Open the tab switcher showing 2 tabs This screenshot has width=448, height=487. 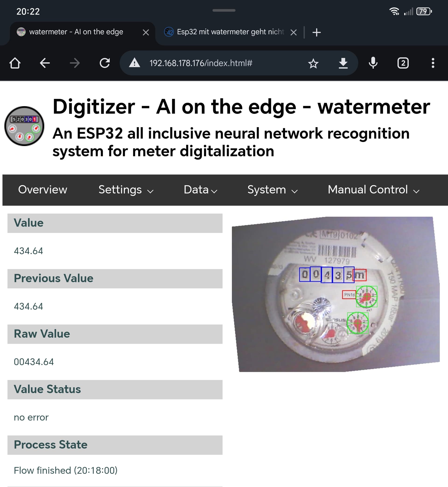[403, 63]
